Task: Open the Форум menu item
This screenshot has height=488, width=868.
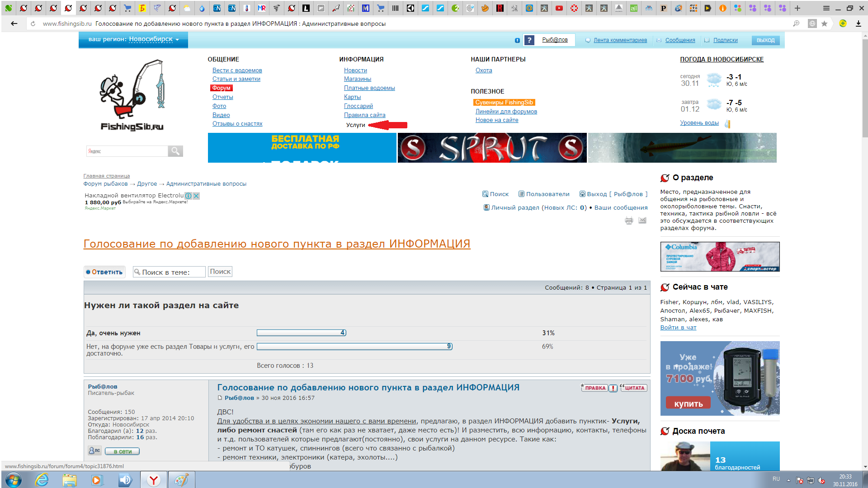Action: click(222, 88)
